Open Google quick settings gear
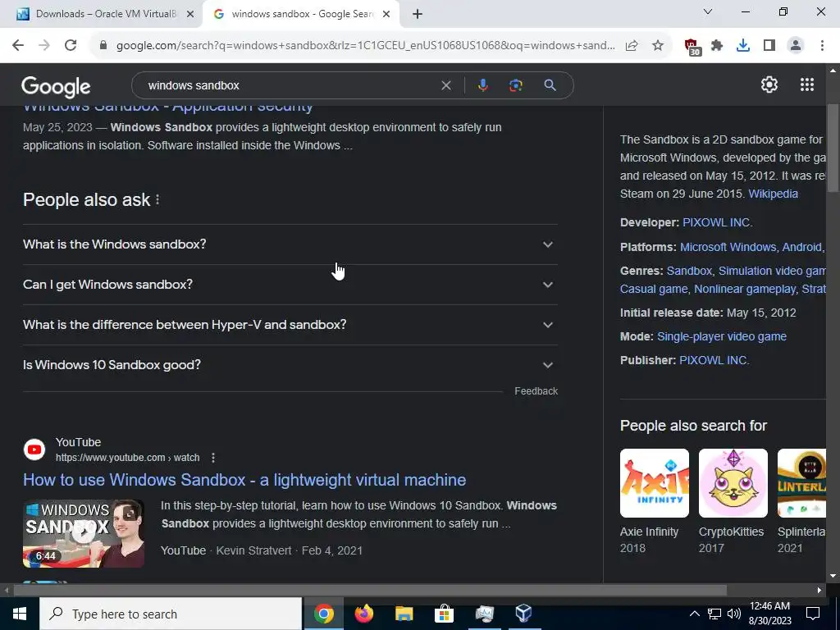This screenshot has height=630, width=840. pos(769,84)
